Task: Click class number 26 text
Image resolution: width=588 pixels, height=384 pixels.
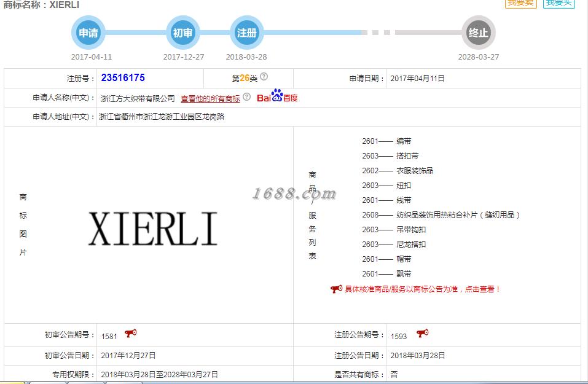Action: pyautogui.click(x=245, y=78)
